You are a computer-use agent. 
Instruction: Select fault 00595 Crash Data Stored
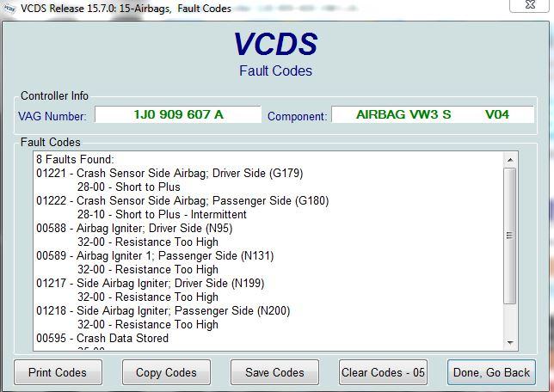pos(102,339)
